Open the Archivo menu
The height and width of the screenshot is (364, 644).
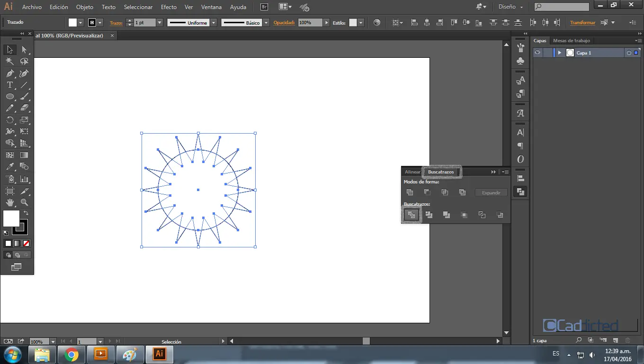click(x=32, y=7)
